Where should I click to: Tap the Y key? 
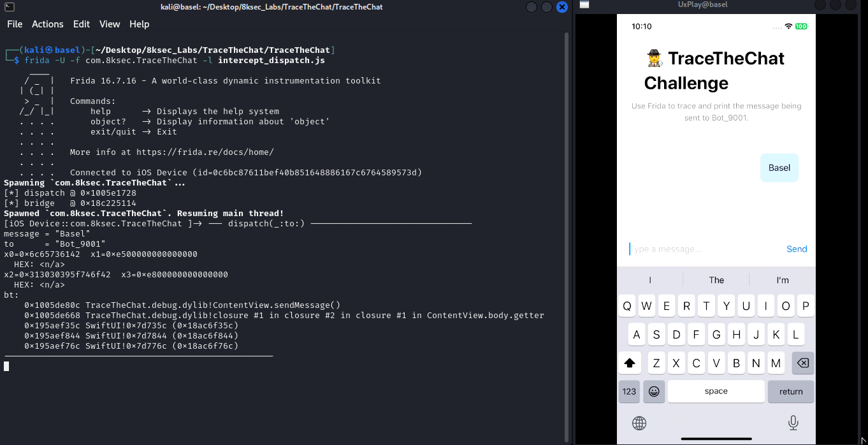726,306
